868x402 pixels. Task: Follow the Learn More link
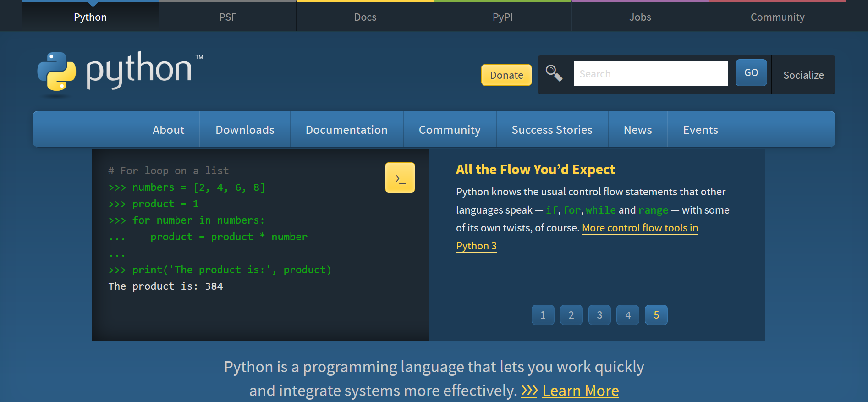581,391
